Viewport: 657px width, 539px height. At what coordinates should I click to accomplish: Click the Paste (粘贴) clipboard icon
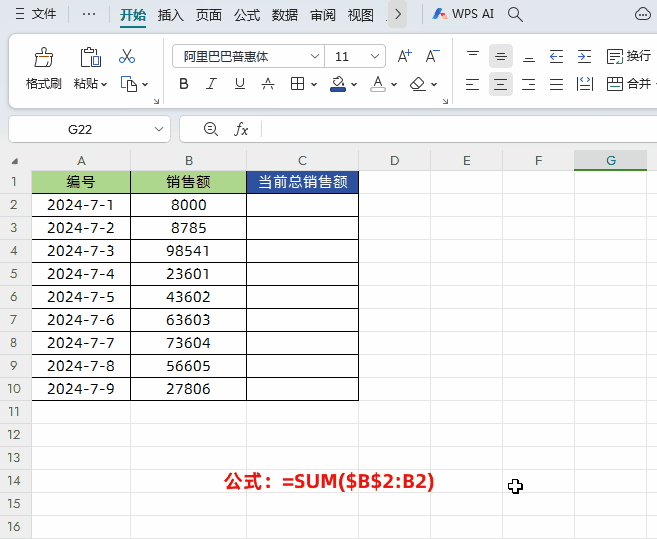[91, 57]
